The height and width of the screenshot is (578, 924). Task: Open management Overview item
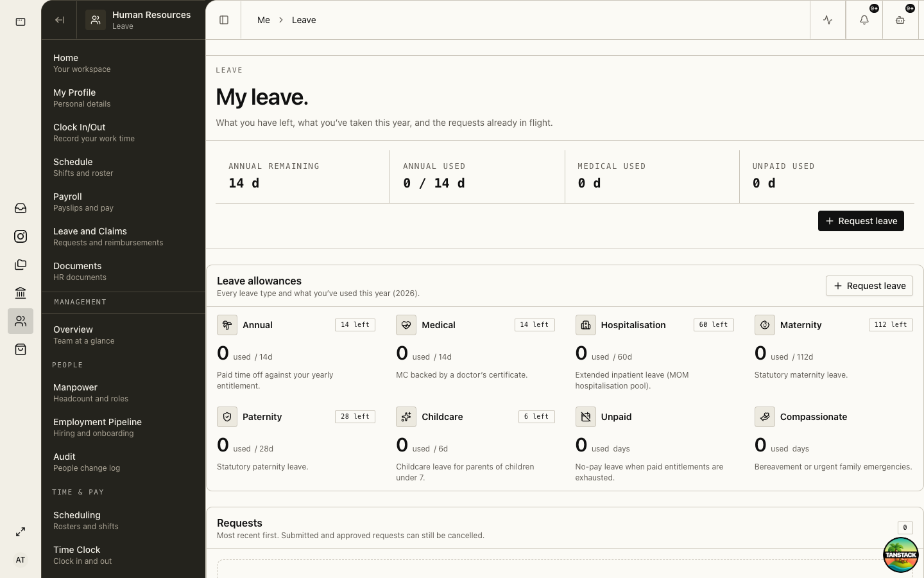pyautogui.click(x=123, y=335)
